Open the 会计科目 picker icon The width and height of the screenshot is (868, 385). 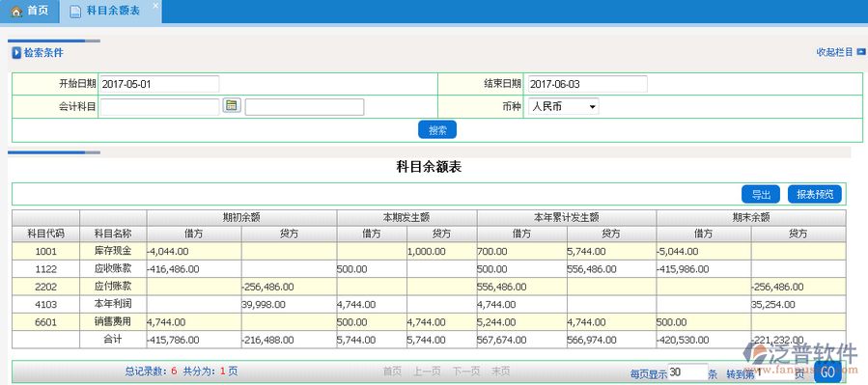232,105
